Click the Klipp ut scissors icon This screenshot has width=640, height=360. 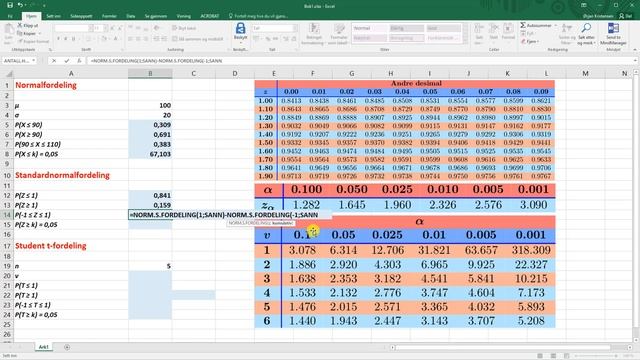coord(20,25)
